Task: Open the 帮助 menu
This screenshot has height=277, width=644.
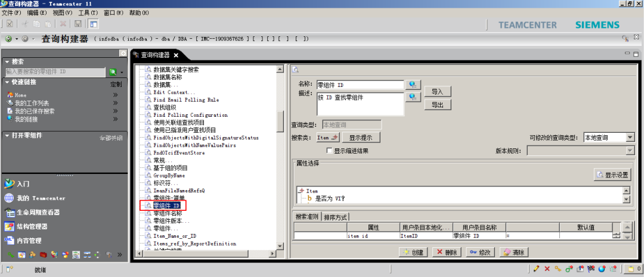Action: tap(139, 13)
